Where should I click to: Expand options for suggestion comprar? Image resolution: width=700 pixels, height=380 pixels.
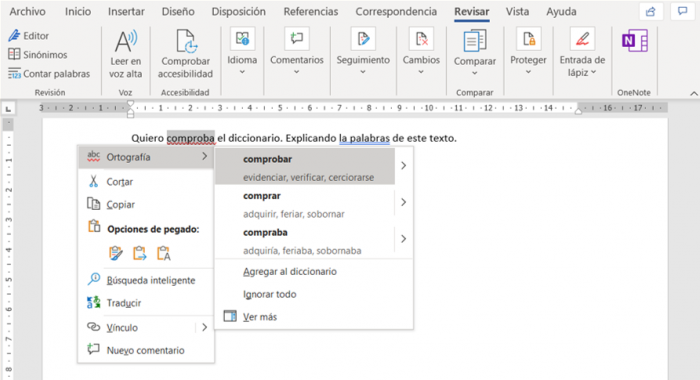pyautogui.click(x=404, y=202)
